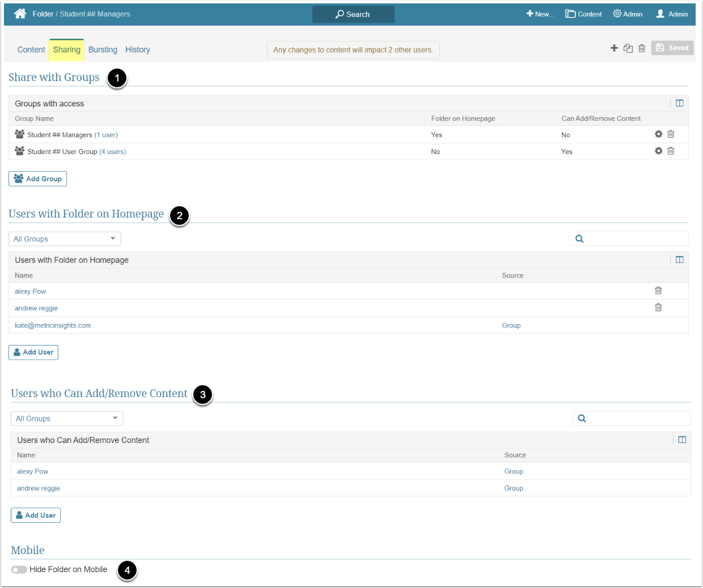This screenshot has width=703, height=588.
Task: Open the New menu in header
Action: pyautogui.click(x=540, y=14)
